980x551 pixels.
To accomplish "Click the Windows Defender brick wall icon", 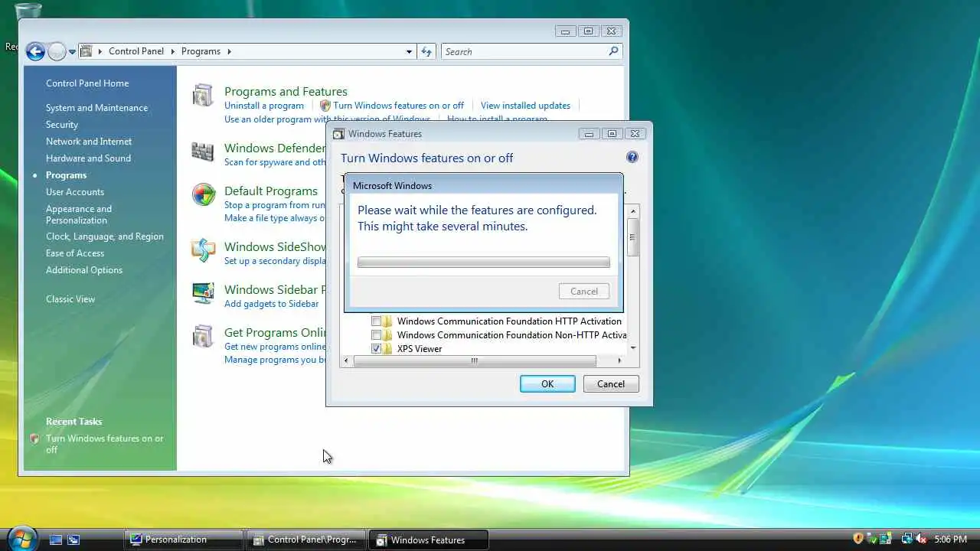I will click(203, 152).
